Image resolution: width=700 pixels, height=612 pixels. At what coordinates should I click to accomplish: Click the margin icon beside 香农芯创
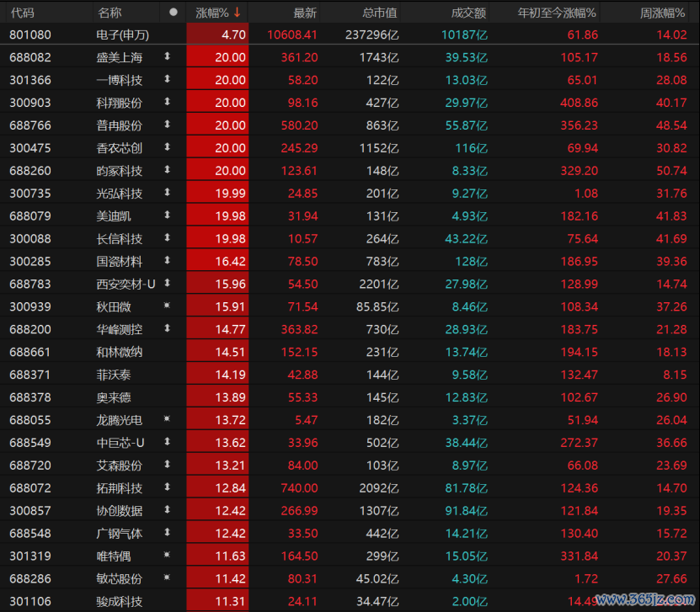[x=168, y=146]
